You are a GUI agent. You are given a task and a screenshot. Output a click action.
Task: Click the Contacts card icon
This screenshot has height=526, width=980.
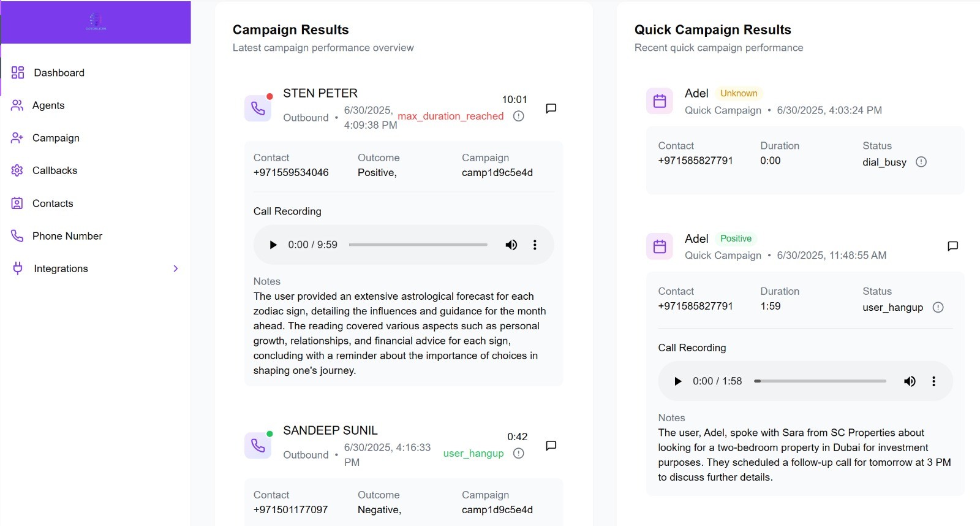coord(17,204)
